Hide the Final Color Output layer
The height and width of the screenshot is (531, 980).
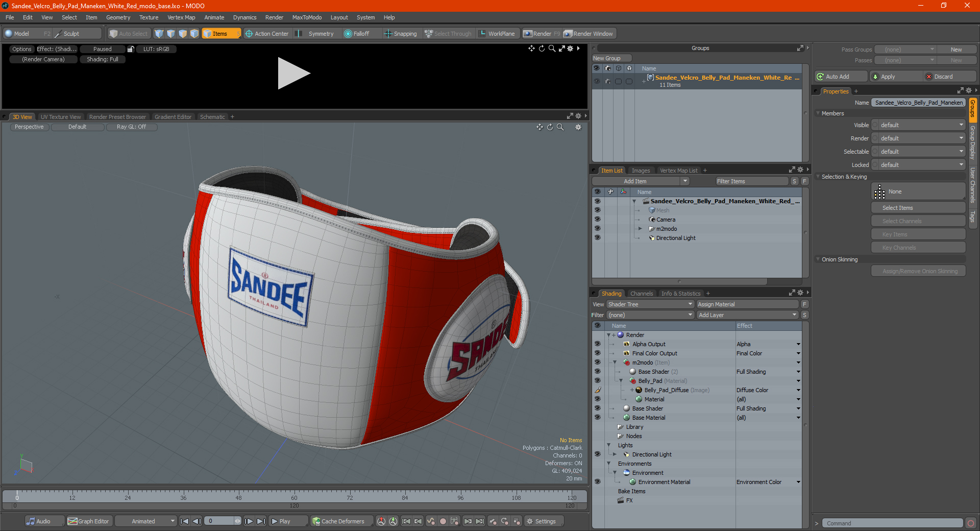tap(597, 353)
